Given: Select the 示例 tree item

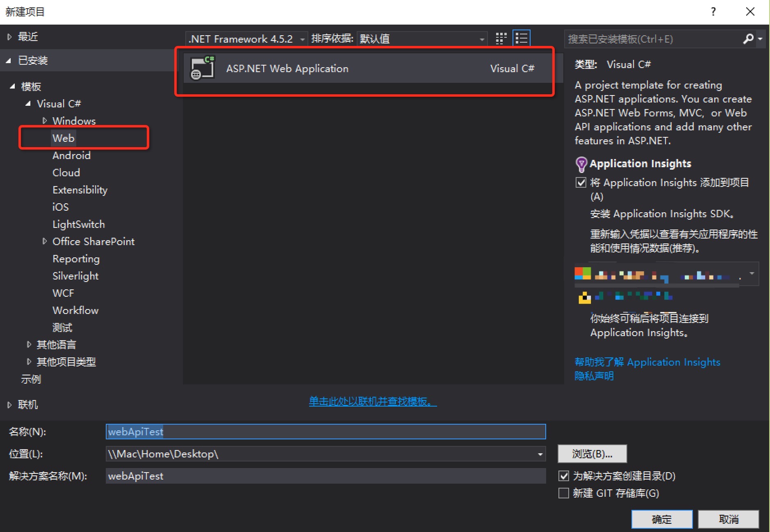Looking at the screenshot, I should coord(31,379).
